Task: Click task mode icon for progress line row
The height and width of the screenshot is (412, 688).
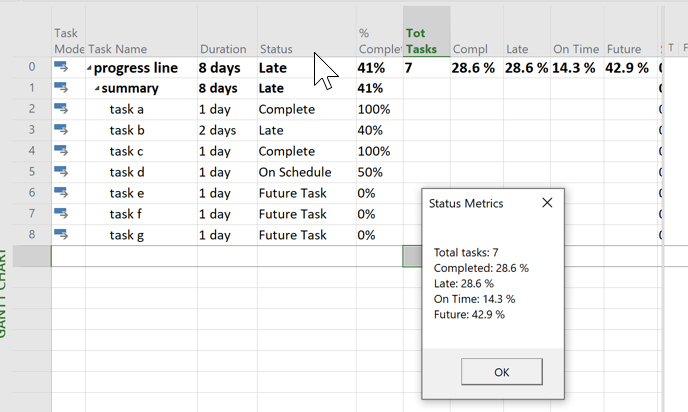Action: coord(62,68)
